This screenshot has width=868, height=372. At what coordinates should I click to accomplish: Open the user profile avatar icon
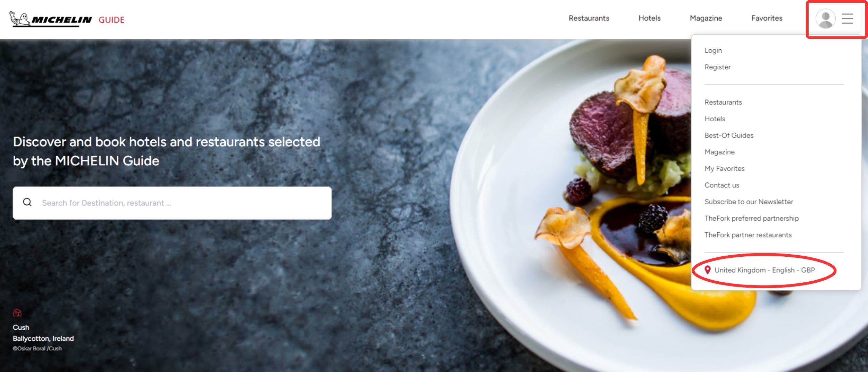tap(825, 18)
